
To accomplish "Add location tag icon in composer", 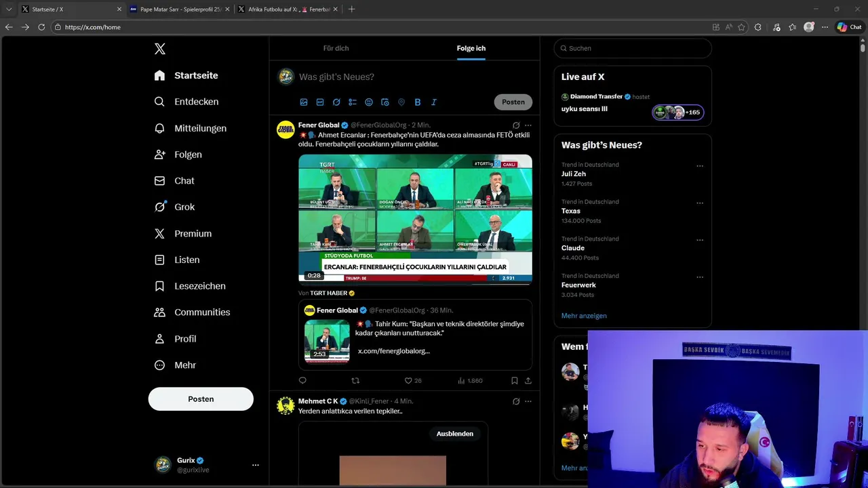I will coord(401,102).
